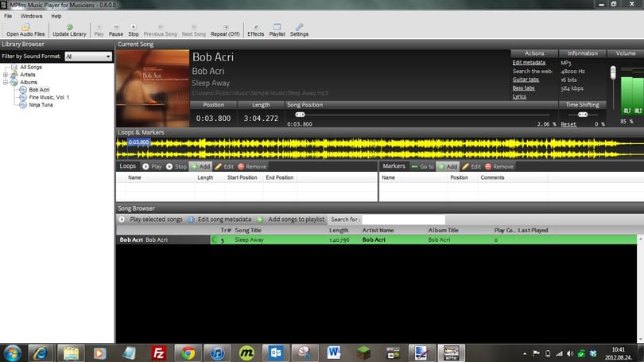Screen dimensions: 644x362
Task: Click the 0:03.800 marker on the waveform
Action: click(138, 142)
